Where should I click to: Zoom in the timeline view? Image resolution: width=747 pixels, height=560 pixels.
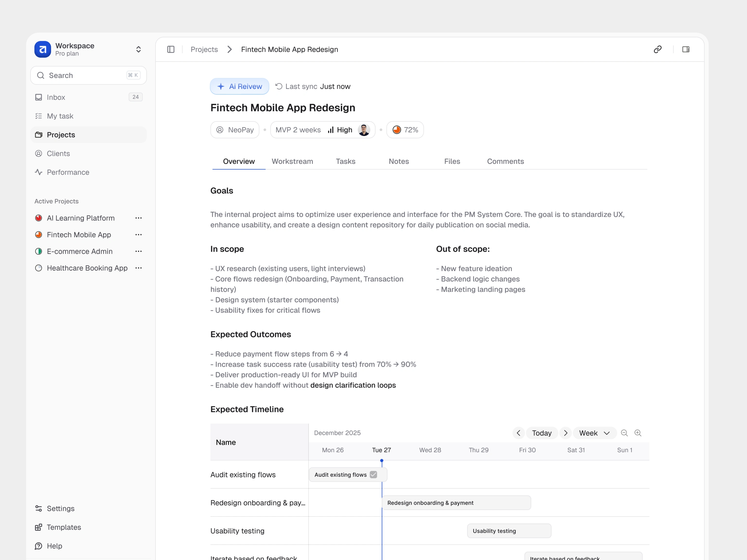click(x=638, y=433)
